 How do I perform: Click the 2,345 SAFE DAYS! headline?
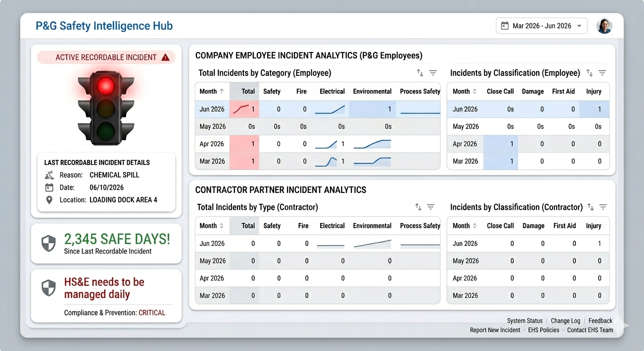click(117, 239)
